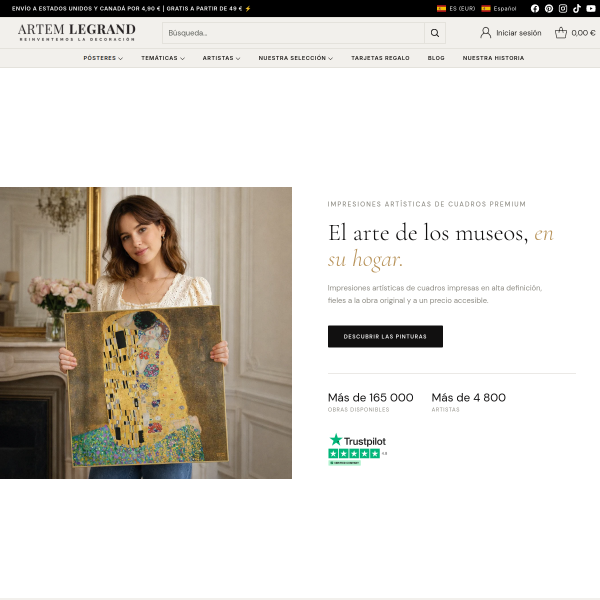Image resolution: width=600 pixels, height=600 pixels.
Task: Open the Español language selector
Action: [499, 8]
